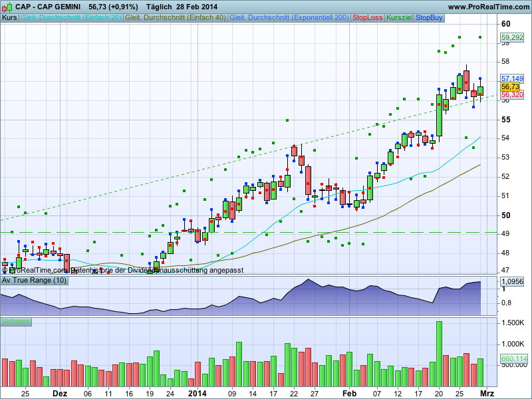Click the Av True Range (10) label
The height and width of the screenshot is (399, 532).
[x=35, y=281]
